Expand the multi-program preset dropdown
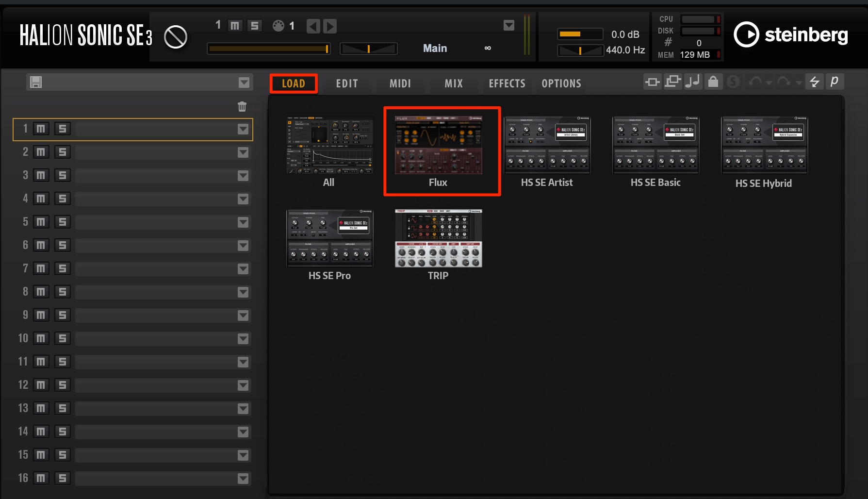Screen dimensions: 868x499 244,83
